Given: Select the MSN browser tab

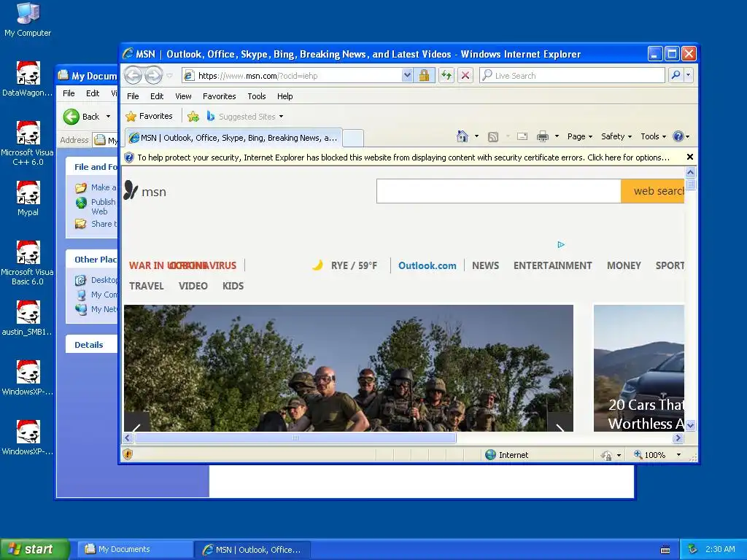Looking at the screenshot, I should [233, 138].
